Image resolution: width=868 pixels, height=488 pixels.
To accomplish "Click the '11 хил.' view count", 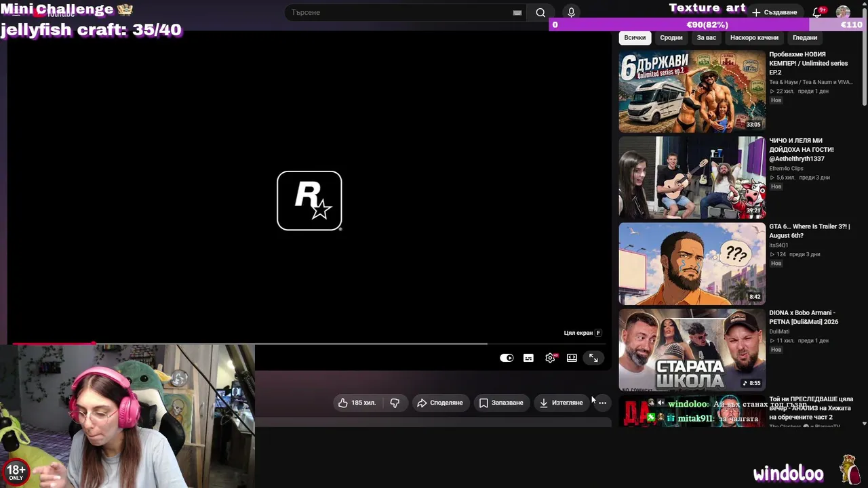I will pyautogui.click(x=781, y=341).
